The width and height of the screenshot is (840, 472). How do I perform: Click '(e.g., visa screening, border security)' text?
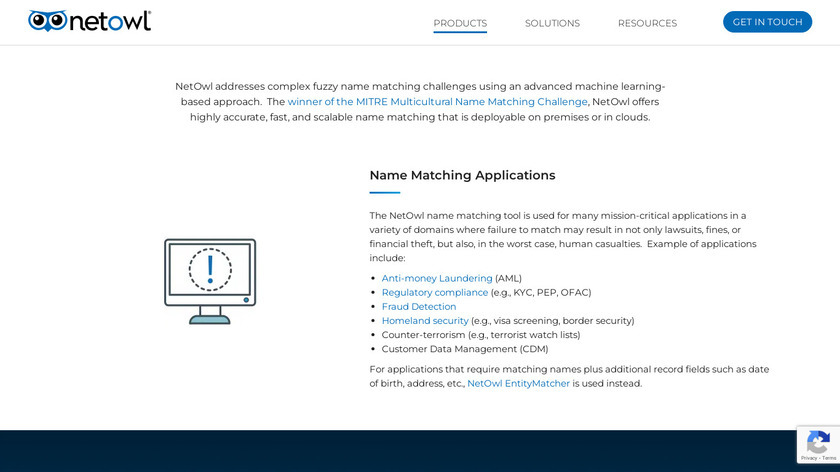tap(552, 320)
